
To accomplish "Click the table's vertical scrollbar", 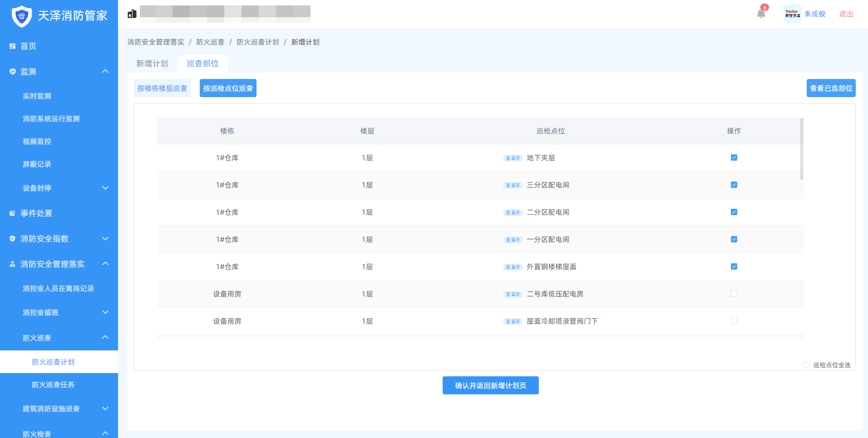I will (801, 149).
